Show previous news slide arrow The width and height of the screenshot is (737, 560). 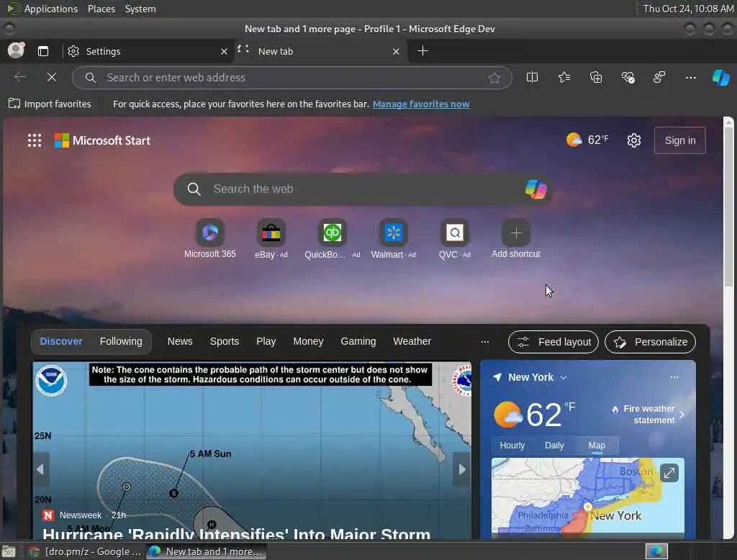point(40,469)
